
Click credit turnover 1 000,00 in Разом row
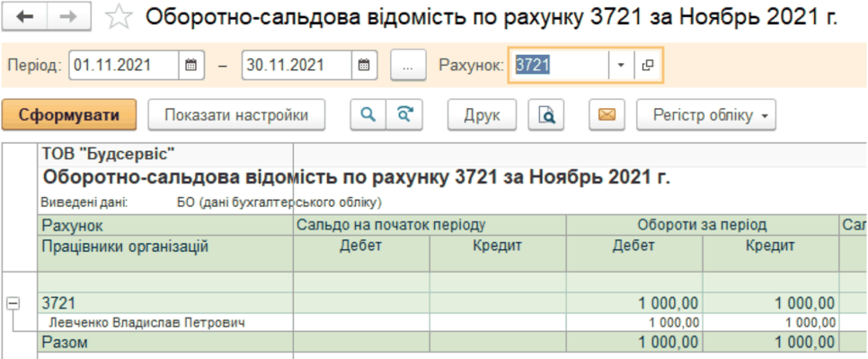click(x=771, y=343)
